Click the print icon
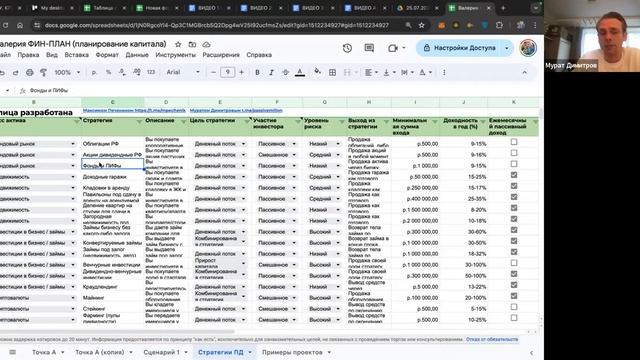 click(x=29, y=72)
